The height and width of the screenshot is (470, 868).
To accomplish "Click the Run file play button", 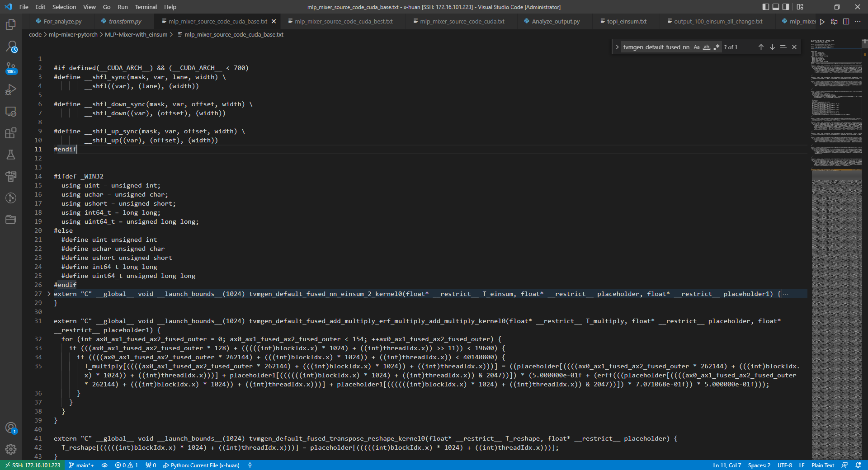I will tap(822, 22).
